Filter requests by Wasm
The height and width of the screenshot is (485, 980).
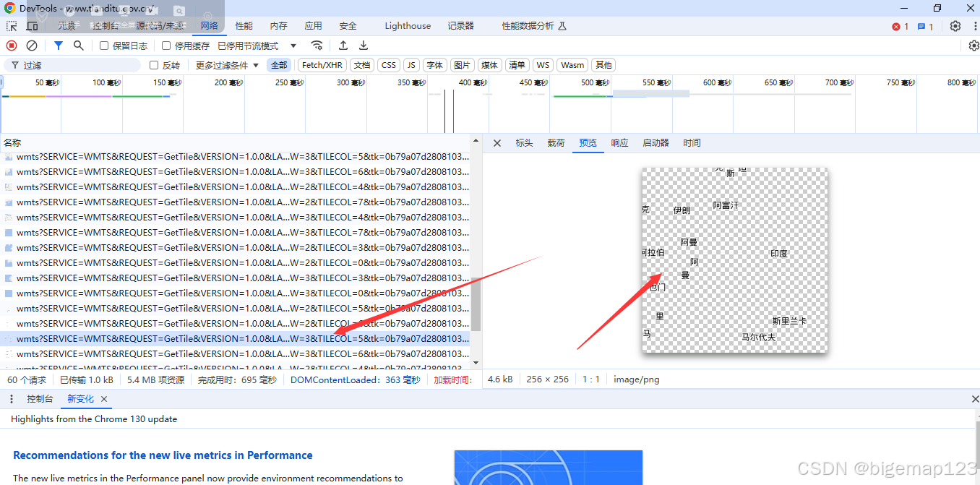[x=572, y=65]
